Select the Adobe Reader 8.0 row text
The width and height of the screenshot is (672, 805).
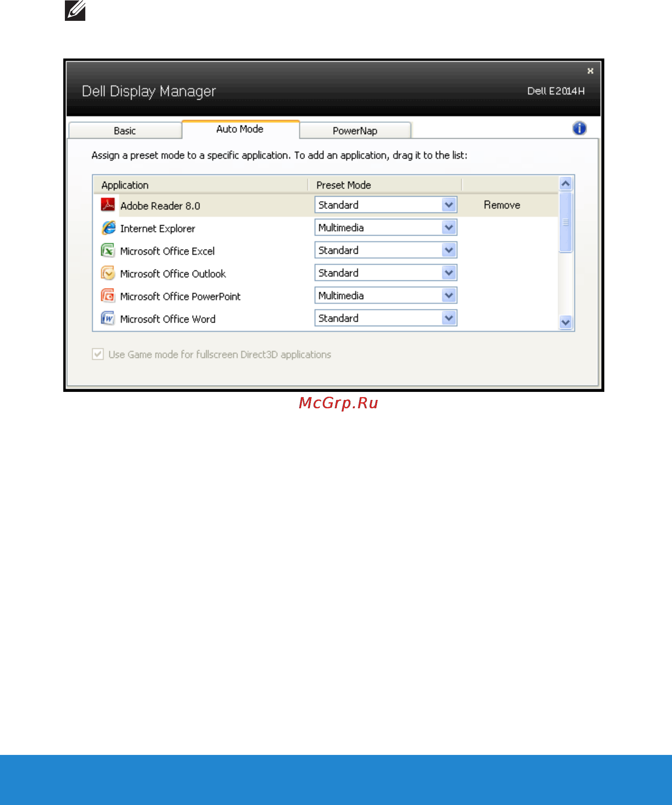tap(160, 206)
